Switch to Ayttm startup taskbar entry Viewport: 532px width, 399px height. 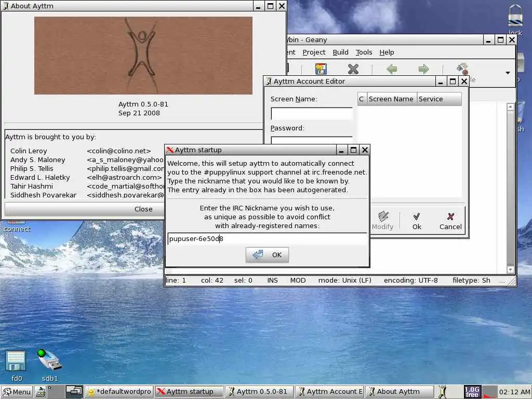pyautogui.click(x=189, y=392)
